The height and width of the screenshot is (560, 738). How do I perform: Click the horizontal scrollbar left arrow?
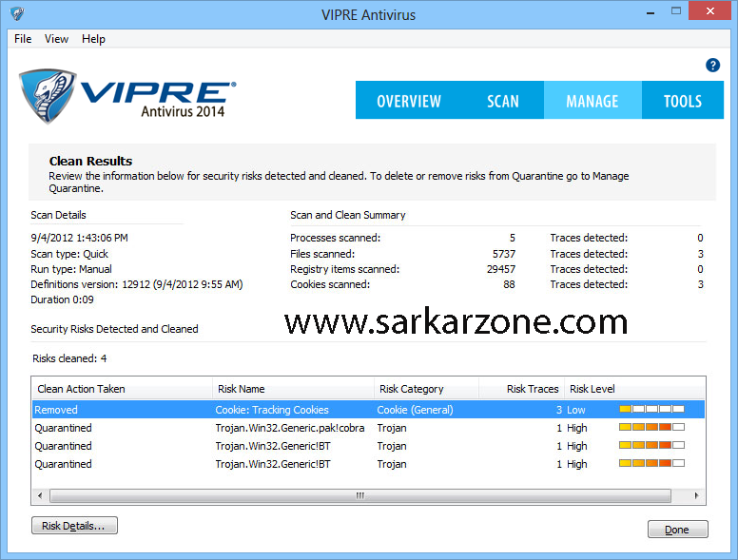click(40, 495)
